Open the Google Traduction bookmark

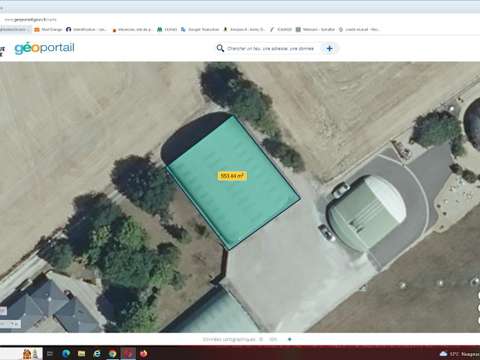coord(200,29)
